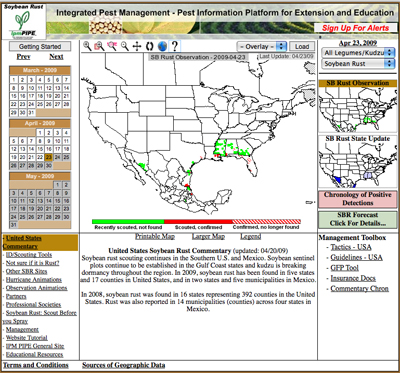Open map help question mark icon
Image resolution: width=400 pixels, height=373 pixels.
pyautogui.click(x=175, y=46)
